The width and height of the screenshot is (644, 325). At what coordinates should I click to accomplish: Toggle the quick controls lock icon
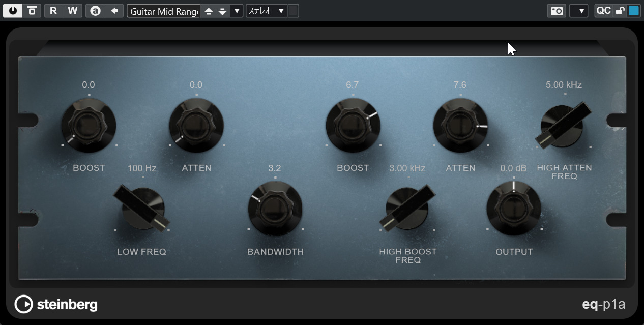620,11
